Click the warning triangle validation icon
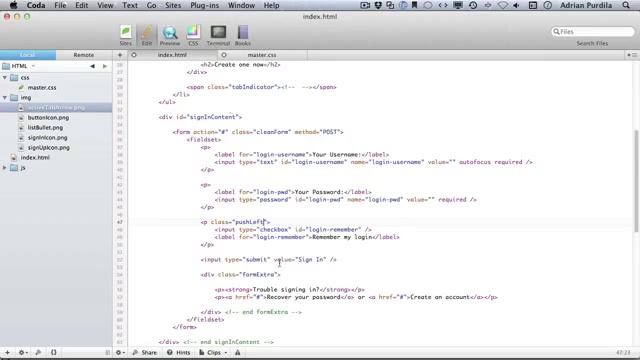The width and height of the screenshot is (640, 360). [x=238, y=352]
